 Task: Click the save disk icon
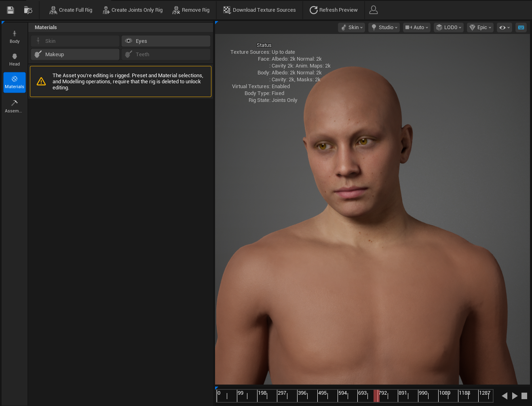11,10
